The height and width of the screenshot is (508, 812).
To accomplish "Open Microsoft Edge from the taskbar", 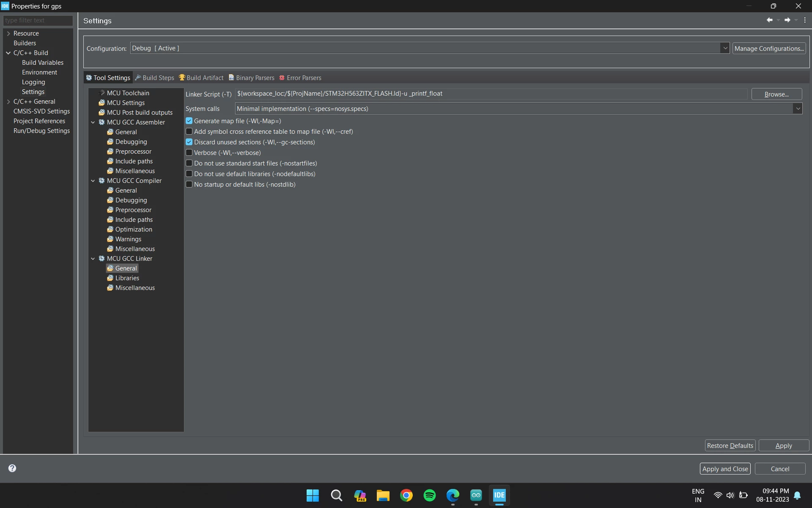I will (453, 495).
